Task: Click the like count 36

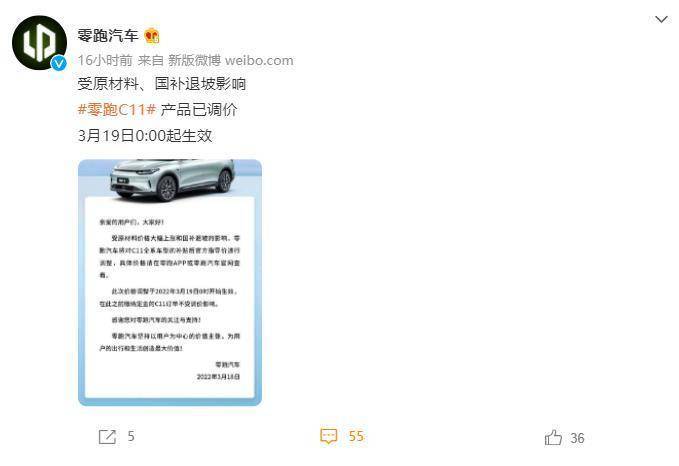Action: click(577, 438)
